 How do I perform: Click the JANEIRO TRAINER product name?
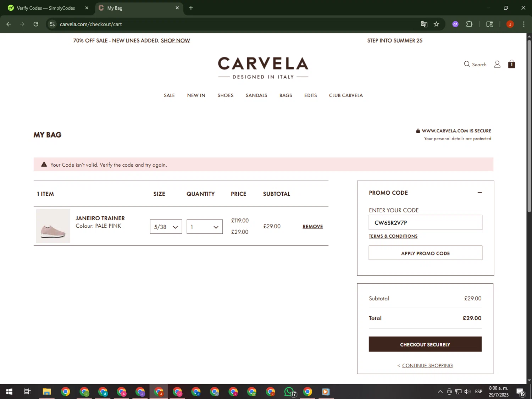pyautogui.click(x=100, y=218)
